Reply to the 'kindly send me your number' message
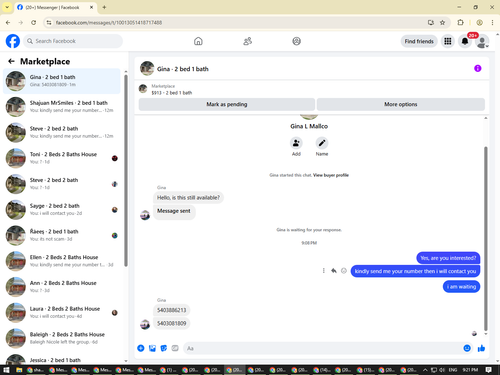This screenshot has width=500, height=375. (x=334, y=271)
